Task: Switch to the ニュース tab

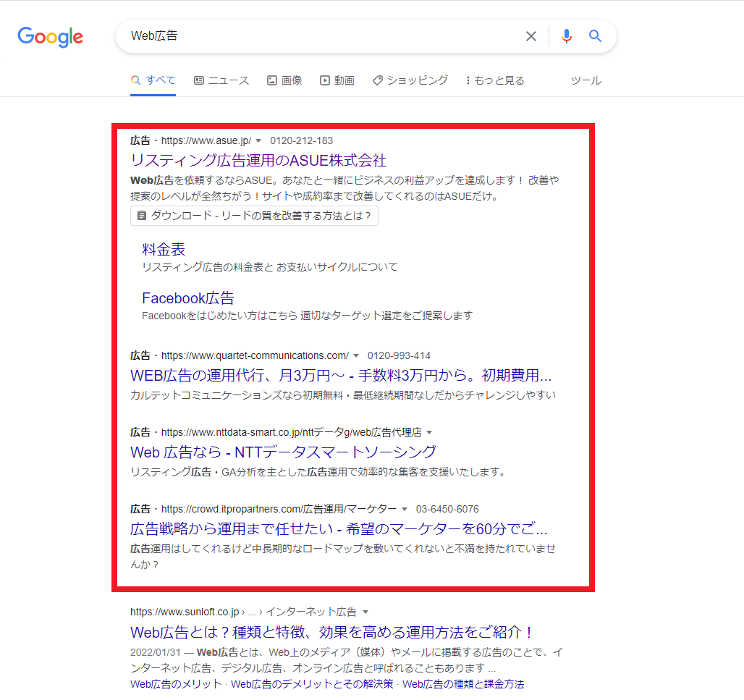Action: tap(221, 80)
